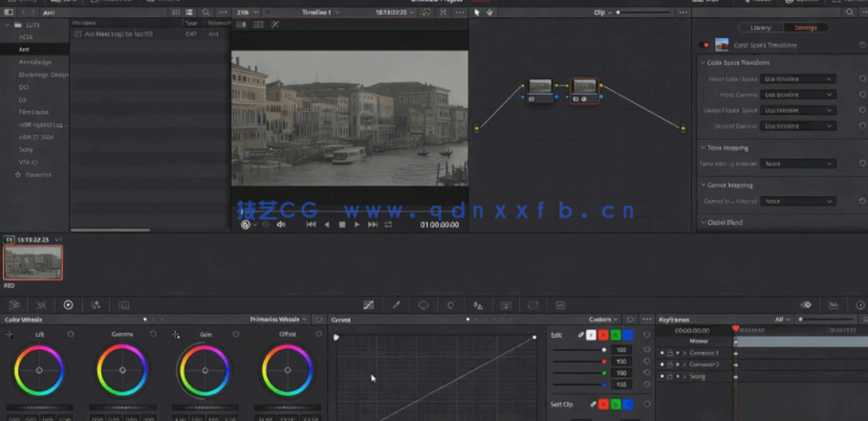Select the Arri LUT folder
This screenshot has height=421, width=868.
click(34, 50)
